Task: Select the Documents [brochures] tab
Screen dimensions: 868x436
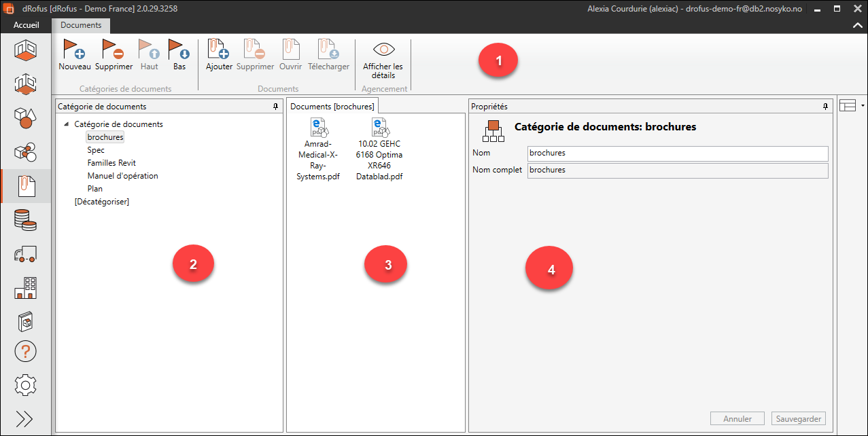Action: point(332,107)
